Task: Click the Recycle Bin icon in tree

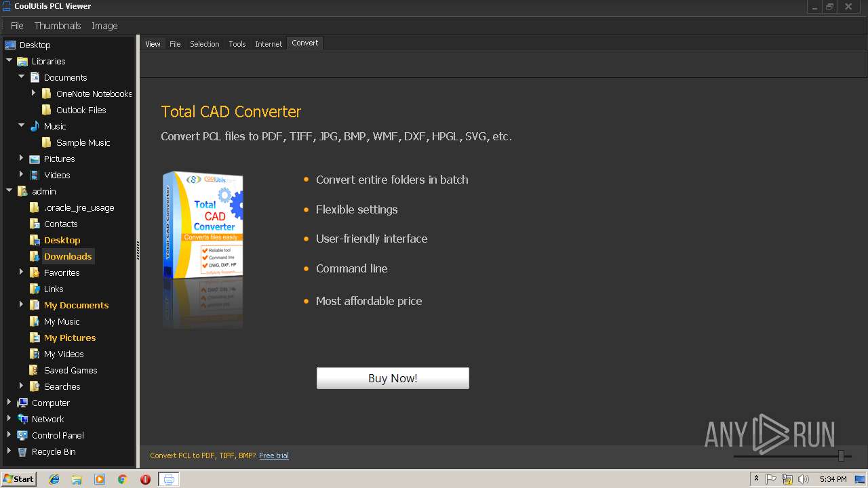Action: [x=22, y=451]
